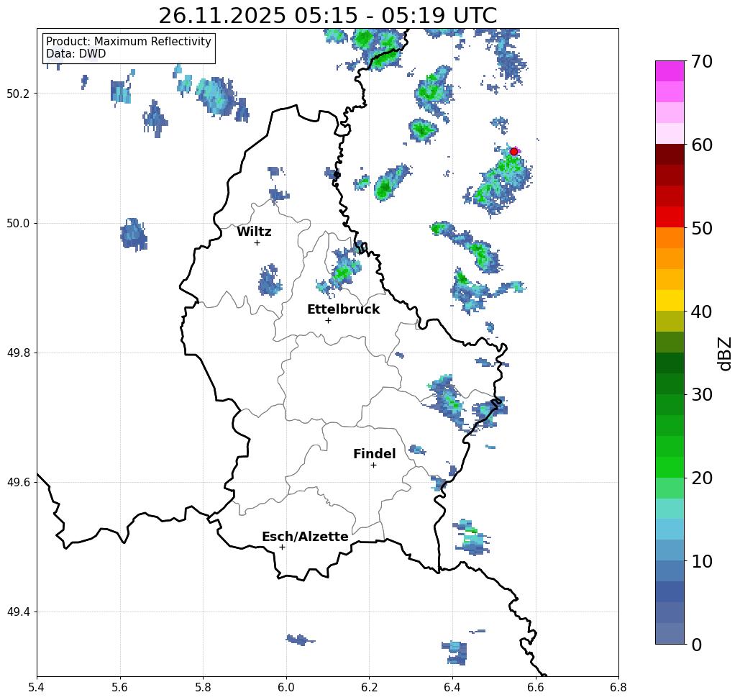The width and height of the screenshot is (740, 700).
Task: Click the Wiltz station label
Action: (254, 232)
